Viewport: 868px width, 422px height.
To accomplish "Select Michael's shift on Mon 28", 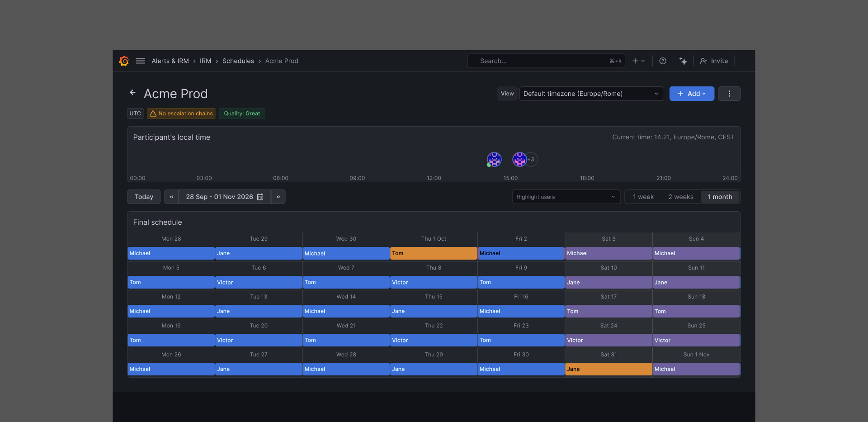I will [x=171, y=253].
